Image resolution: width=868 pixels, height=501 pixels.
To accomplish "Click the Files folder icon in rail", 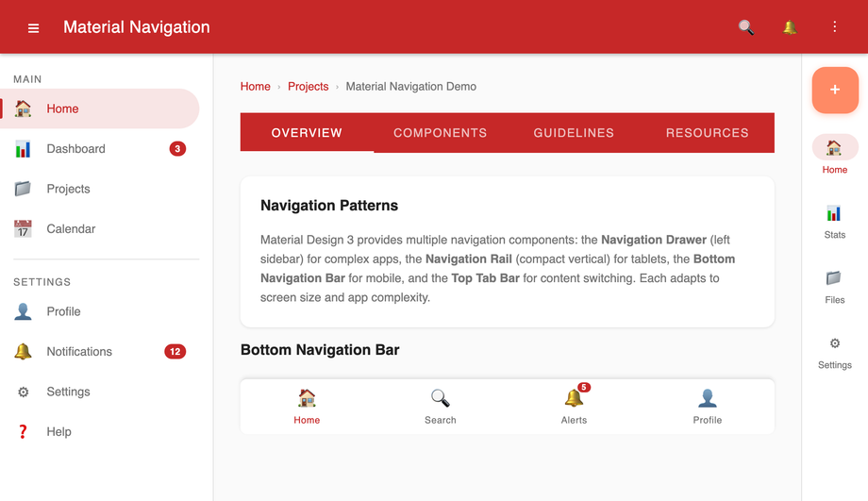I will 834,277.
